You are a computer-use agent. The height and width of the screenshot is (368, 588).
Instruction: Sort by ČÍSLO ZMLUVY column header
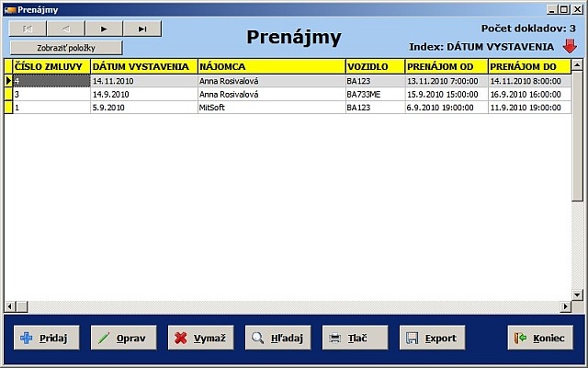(51, 67)
